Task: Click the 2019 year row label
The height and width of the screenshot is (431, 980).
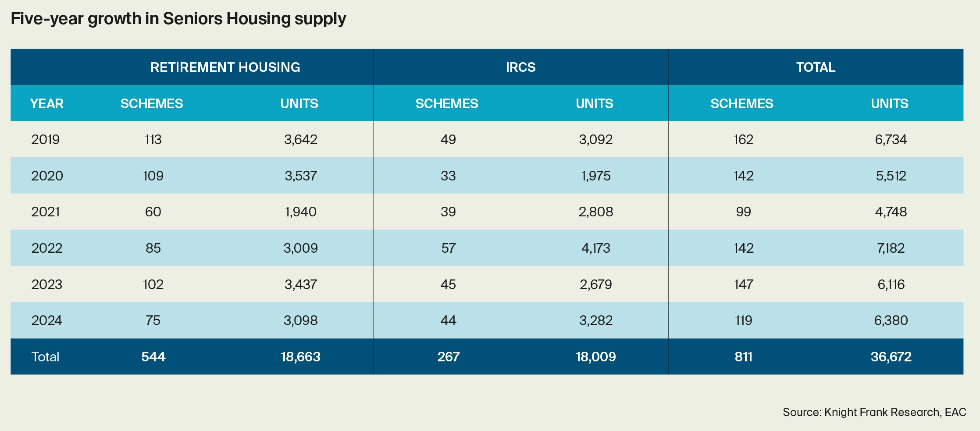Action: click(45, 139)
